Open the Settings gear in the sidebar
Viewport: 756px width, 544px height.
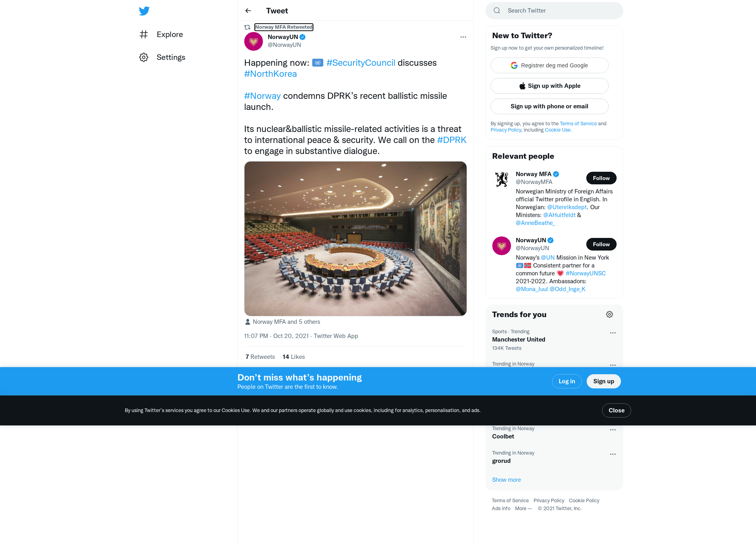(x=144, y=57)
